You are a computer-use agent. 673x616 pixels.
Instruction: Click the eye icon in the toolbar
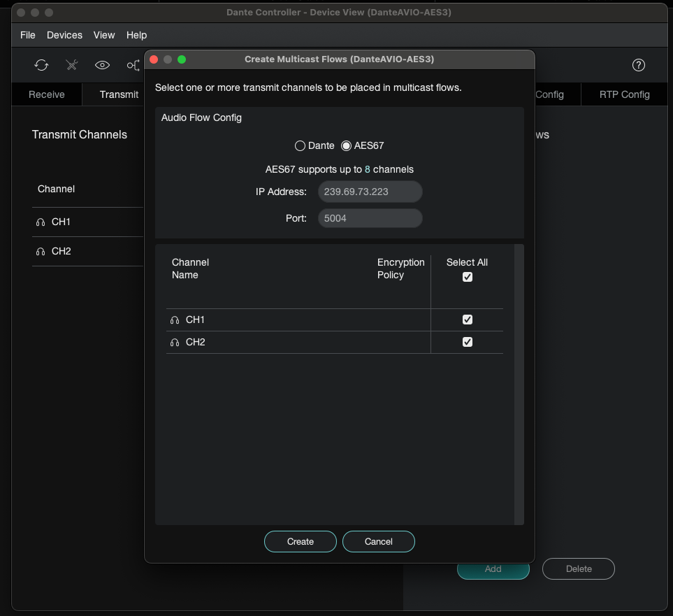click(x=103, y=65)
